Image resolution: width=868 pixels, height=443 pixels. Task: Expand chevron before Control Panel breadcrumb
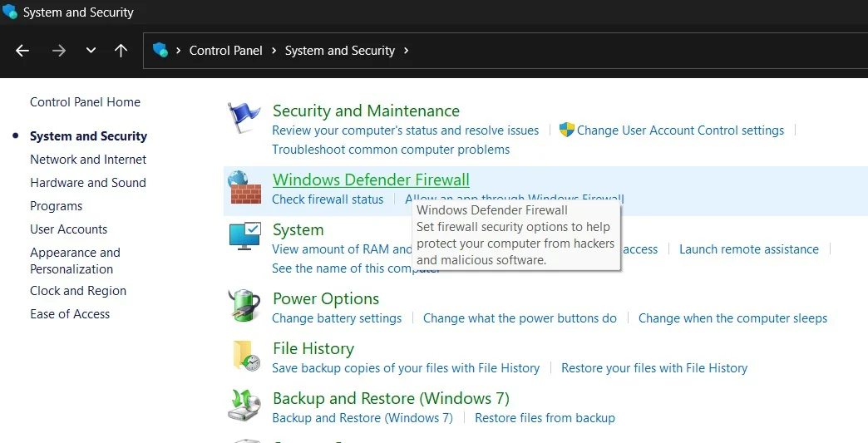178,51
